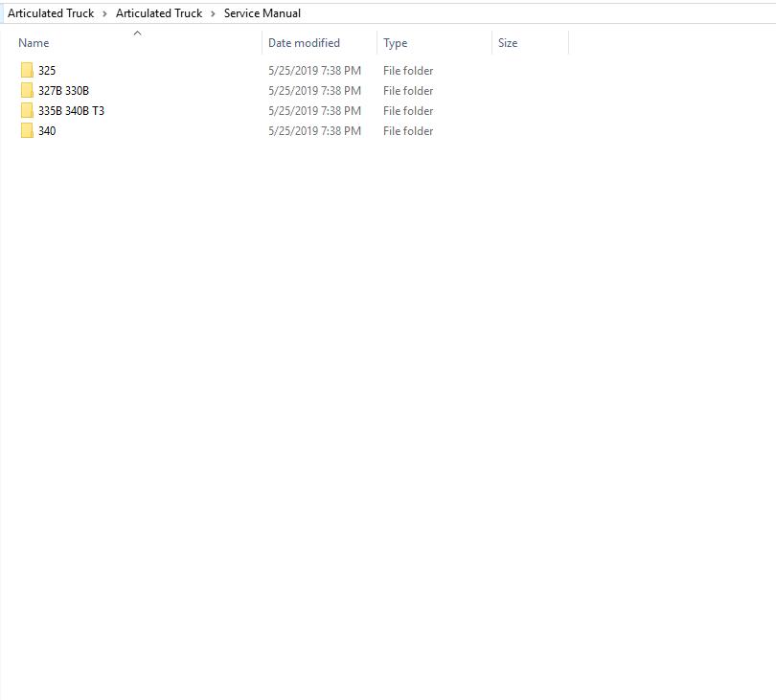Sort by the Name column header
The width and height of the screenshot is (776, 700).
pos(34,43)
